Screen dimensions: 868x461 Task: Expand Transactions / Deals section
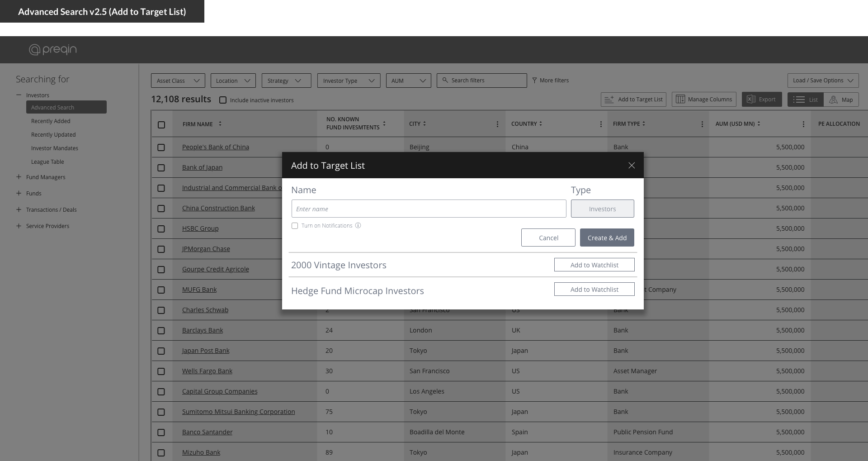19,209
